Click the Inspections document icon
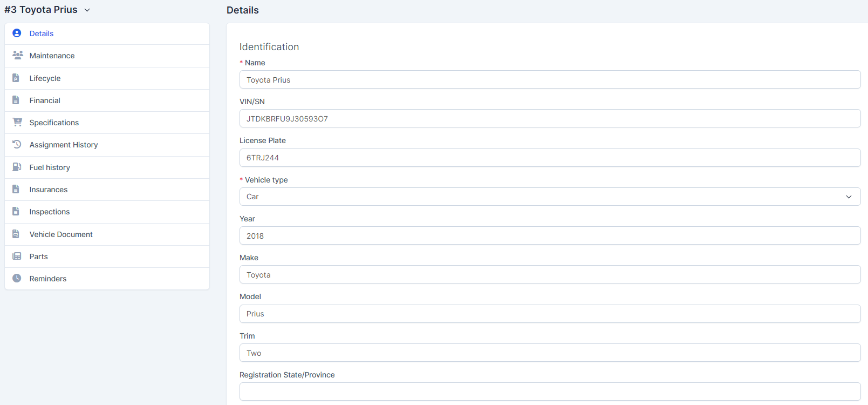868x405 pixels. tap(16, 212)
